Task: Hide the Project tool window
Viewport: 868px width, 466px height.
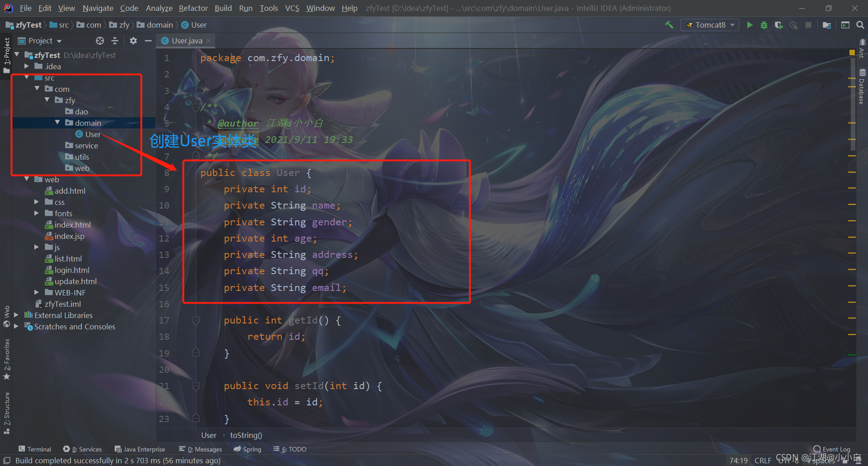Action: pos(148,41)
